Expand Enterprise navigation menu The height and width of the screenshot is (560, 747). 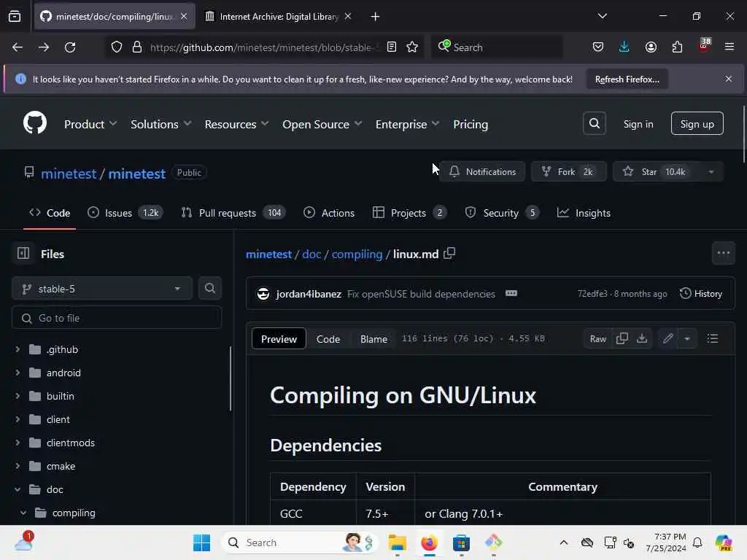pyautogui.click(x=407, y=124)
